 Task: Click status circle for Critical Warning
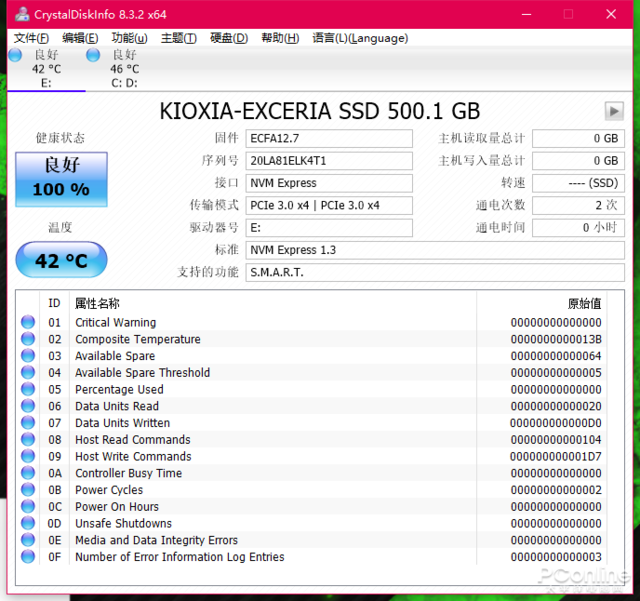tap(28, 322)
